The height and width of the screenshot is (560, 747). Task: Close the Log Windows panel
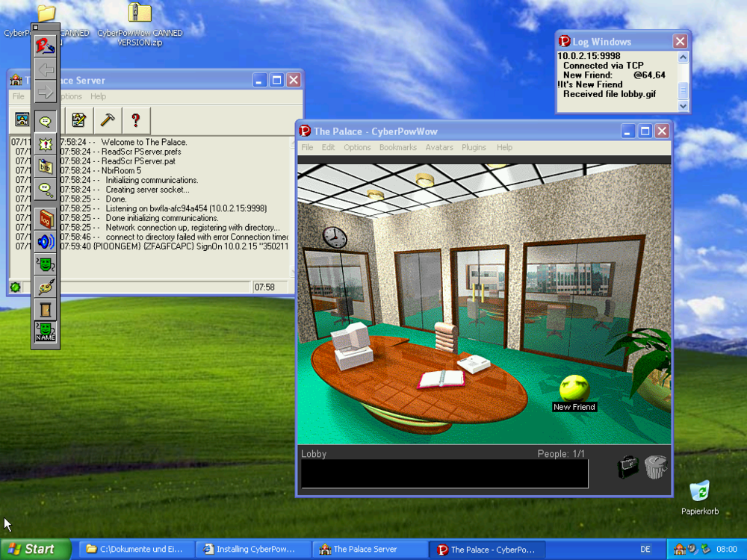[x=680, y=41]
